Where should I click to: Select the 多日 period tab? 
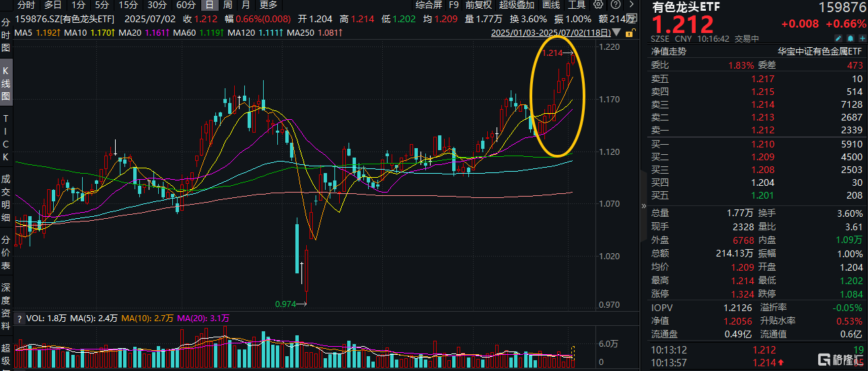(53, 5)
